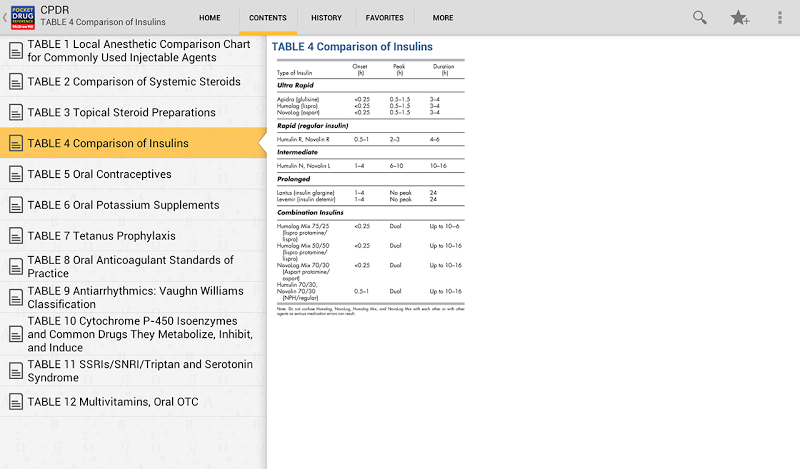Click document icon beside TABLE 8 Oral Anticoagulant
The image size is (800, 469).
(16, 266)
